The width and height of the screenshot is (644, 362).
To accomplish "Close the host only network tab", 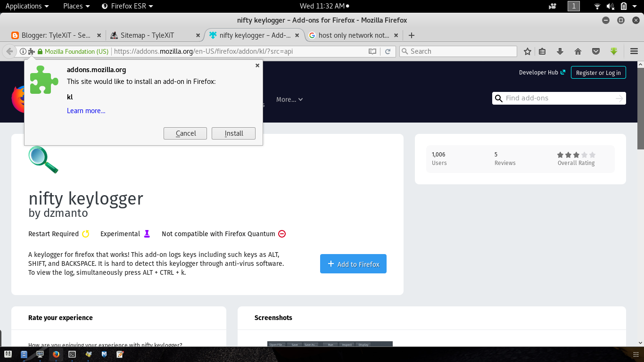I will click(396, 35).
